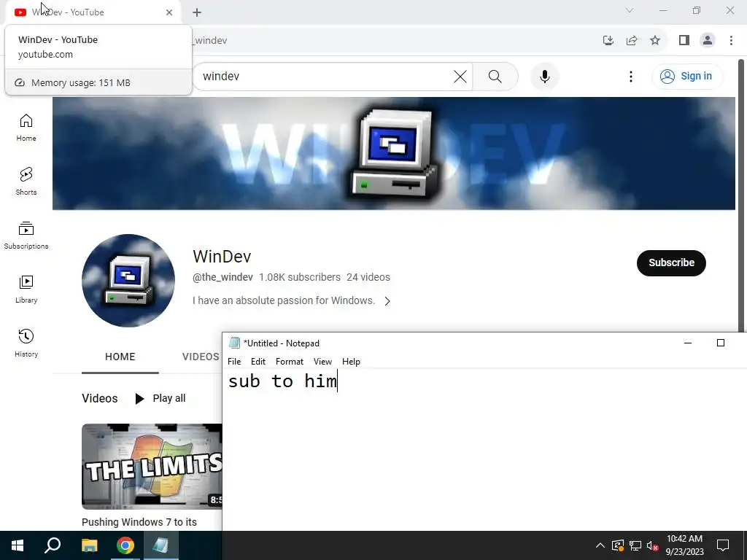Click the YouTube search magnifier button
This screenshot has height=560, width=747.
[x=495, y=77]
